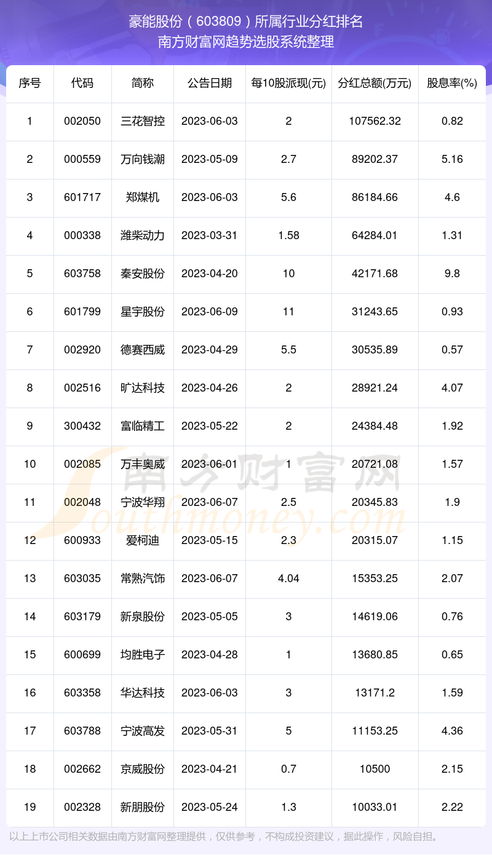Image resolution: width=492 pixels, height=868 pixels.
Task: Click 星宇股份 stock name
Action: [x=143, y=312]
